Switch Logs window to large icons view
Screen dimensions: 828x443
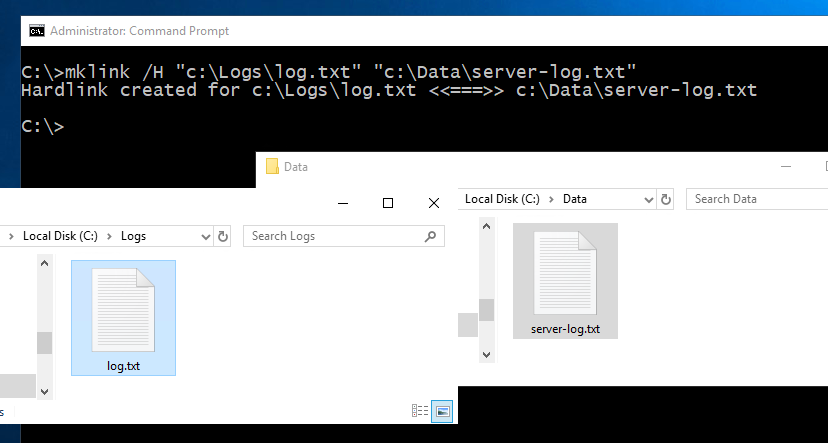(442, 411)
